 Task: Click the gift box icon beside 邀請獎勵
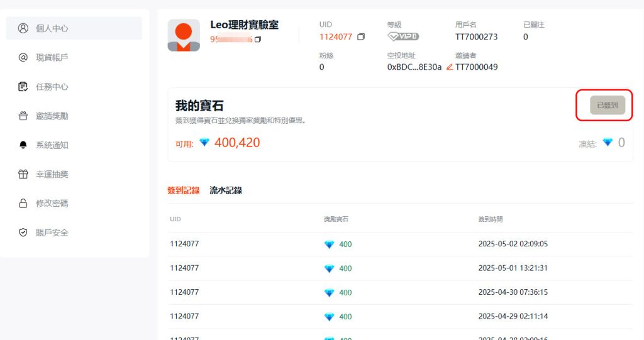[x=23, y=116]
